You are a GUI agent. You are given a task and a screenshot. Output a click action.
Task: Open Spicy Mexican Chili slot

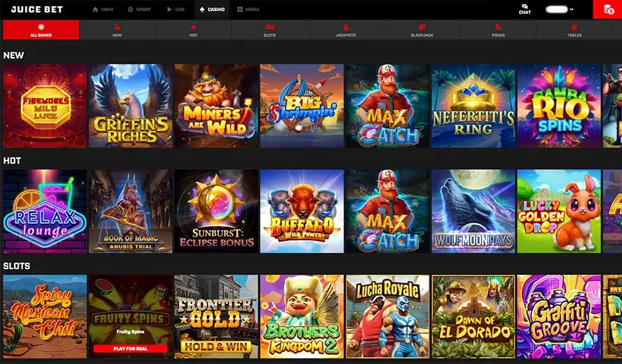pos(45,317)
